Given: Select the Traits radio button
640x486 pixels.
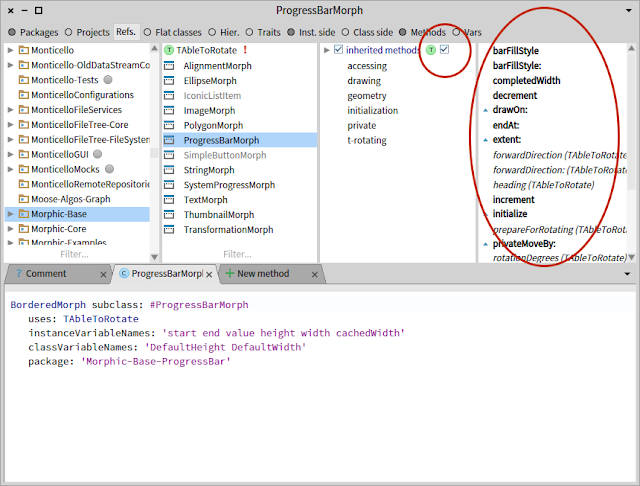Looking at the screenshot, I should point(249,32).
